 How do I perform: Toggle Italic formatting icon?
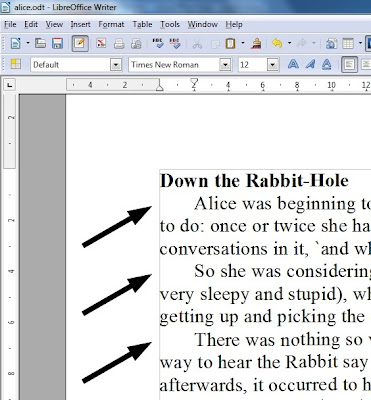310,64
